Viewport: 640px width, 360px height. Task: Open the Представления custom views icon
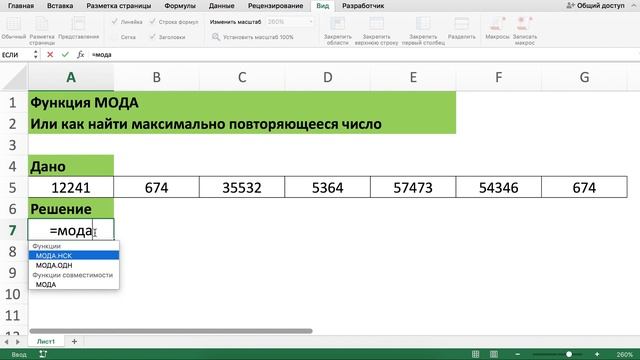tap(78, 24)
